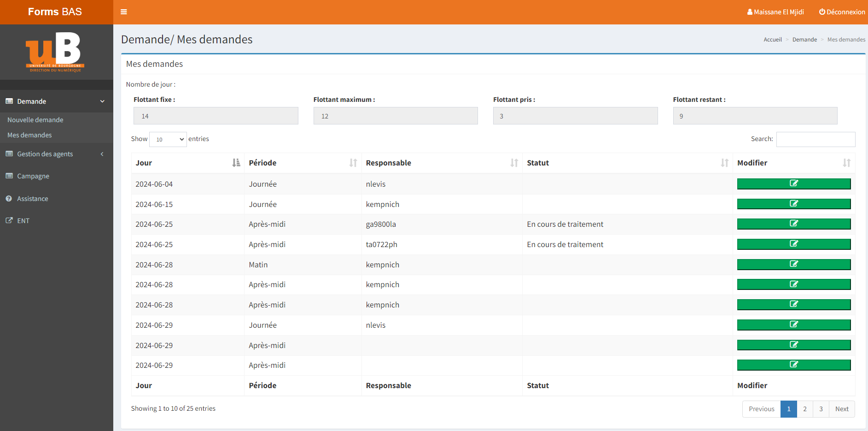Screen dimensions: 868x431
Task: Sort by Statut column arrows
Action: (724, 163)
